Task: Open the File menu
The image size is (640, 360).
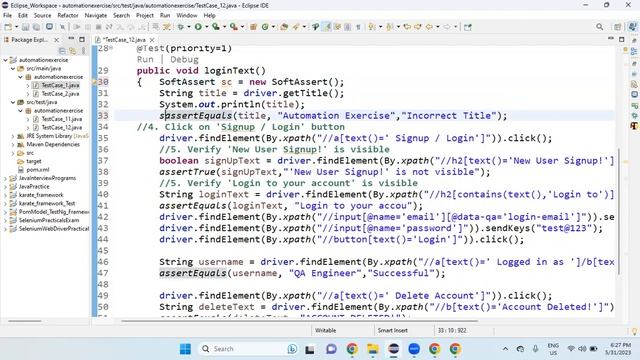Action: (7, 16)
